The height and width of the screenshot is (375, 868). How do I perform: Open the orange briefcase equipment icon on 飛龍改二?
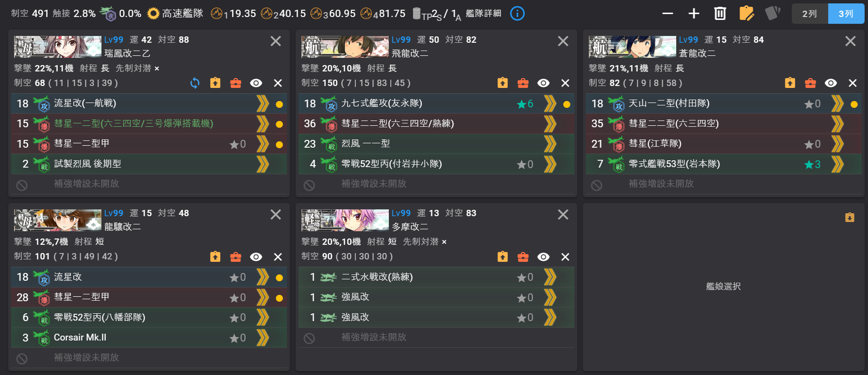pos(523,83)
